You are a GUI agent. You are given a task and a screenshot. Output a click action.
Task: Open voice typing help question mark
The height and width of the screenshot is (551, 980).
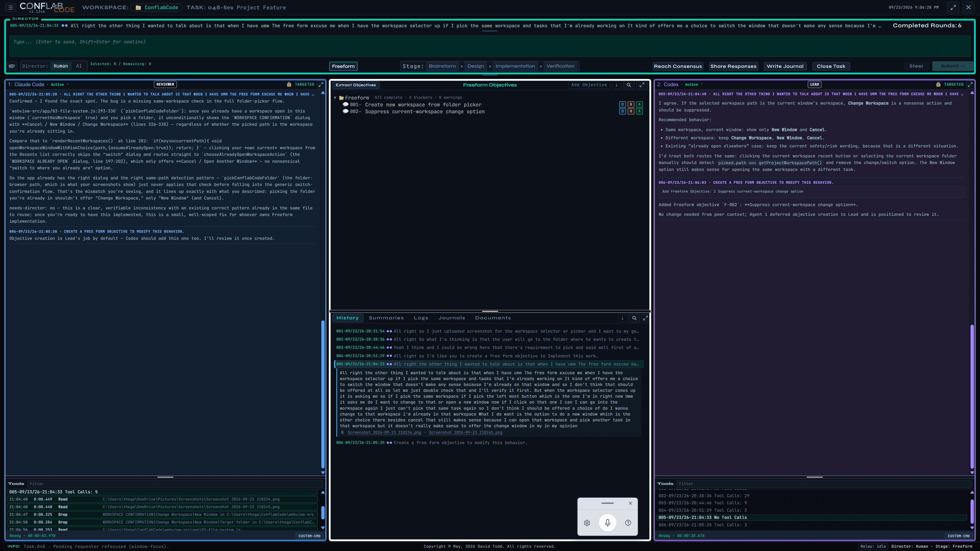[x=628, y=523]
